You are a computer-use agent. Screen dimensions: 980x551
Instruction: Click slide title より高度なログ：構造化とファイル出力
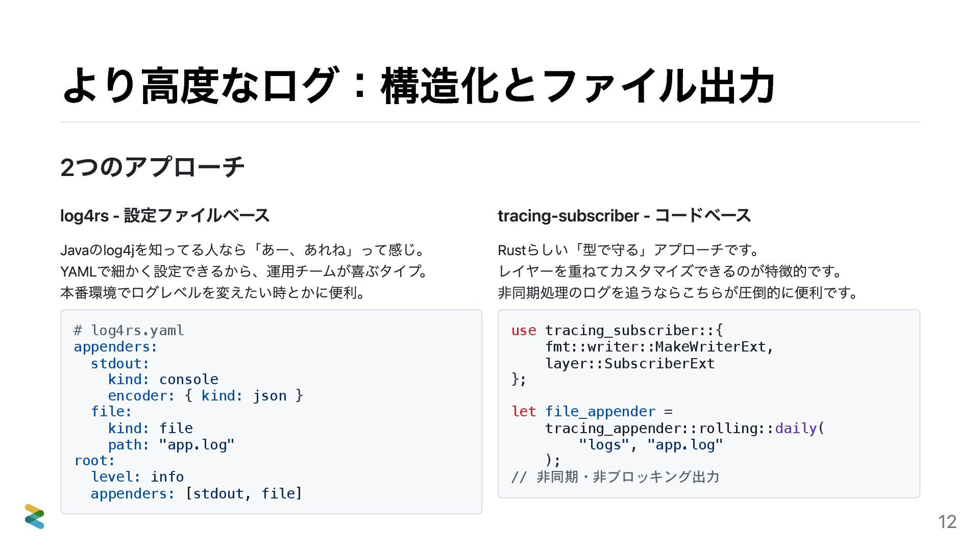pos(418,86)
